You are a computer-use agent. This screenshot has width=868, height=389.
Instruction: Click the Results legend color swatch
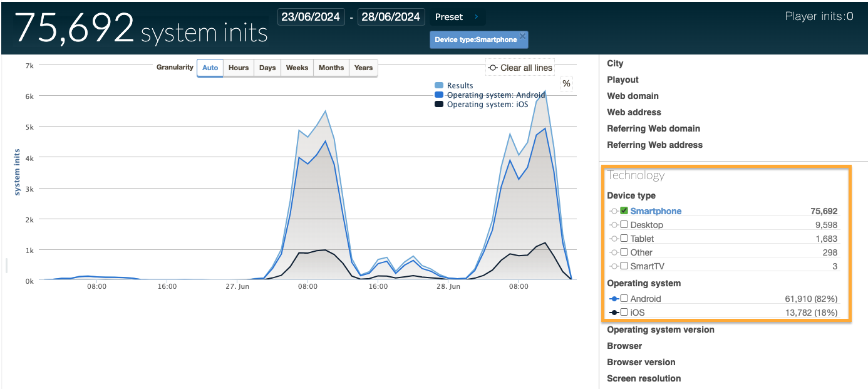439,85
